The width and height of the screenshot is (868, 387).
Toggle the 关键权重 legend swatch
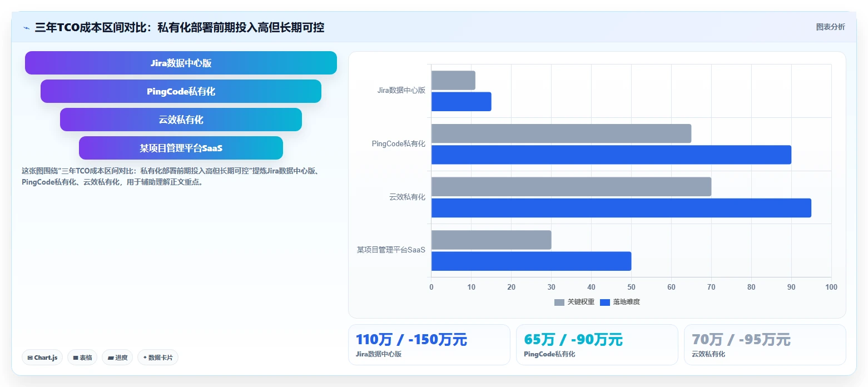point(559,302)
